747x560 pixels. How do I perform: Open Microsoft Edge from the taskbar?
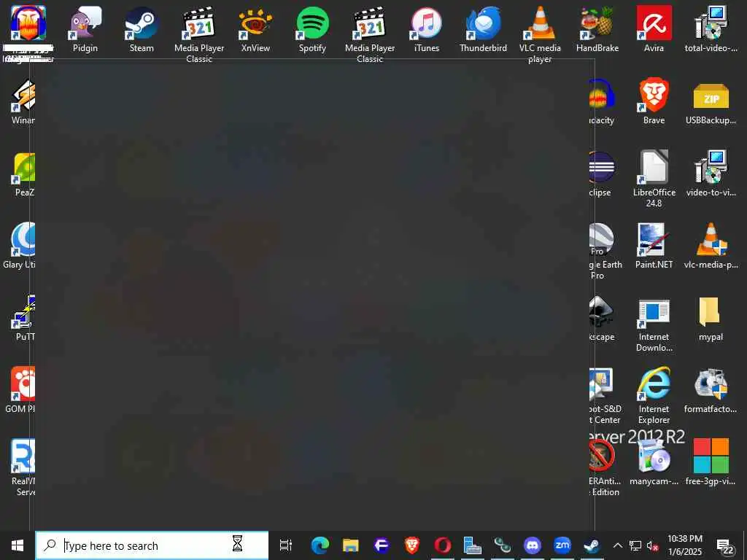(x=320, y=545)
